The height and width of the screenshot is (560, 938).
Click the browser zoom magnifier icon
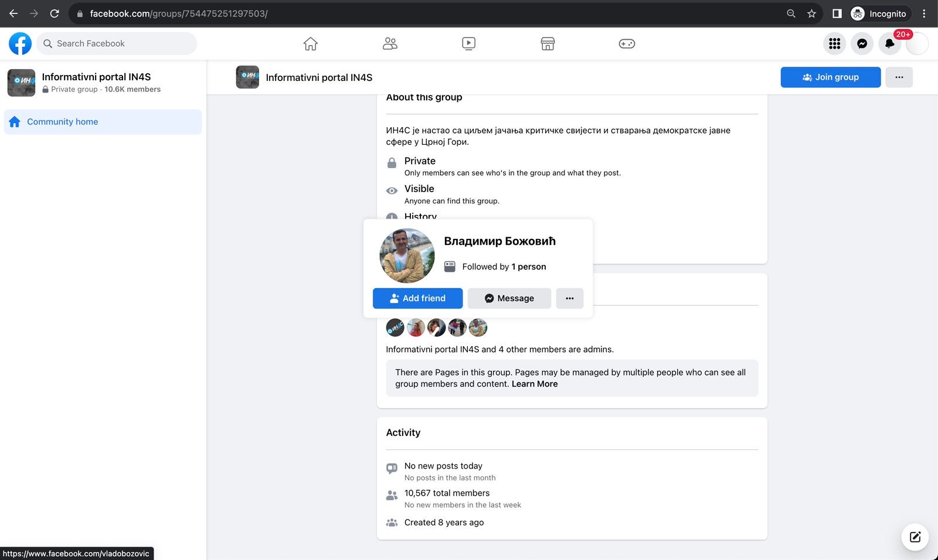point(791,13)
